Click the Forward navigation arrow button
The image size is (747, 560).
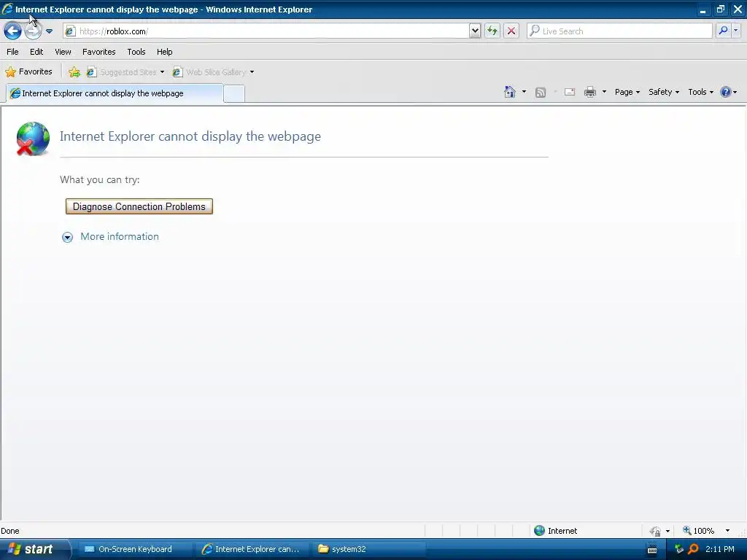pyautogui.click(x=33, y=31)
